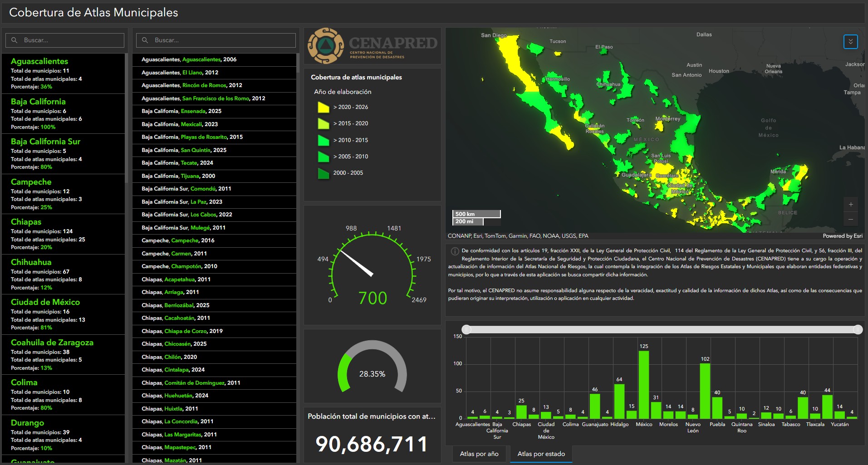Focus the states Buscar search field

(x=65, y=40)
